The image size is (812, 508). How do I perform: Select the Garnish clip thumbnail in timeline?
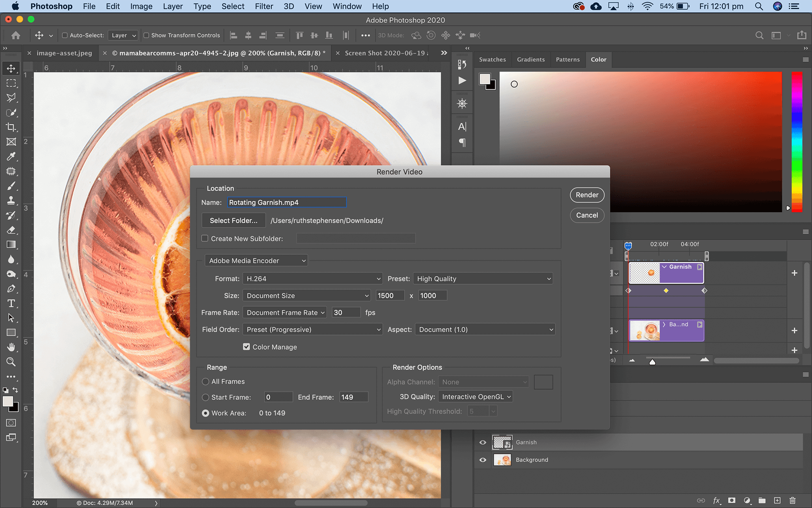644,273
